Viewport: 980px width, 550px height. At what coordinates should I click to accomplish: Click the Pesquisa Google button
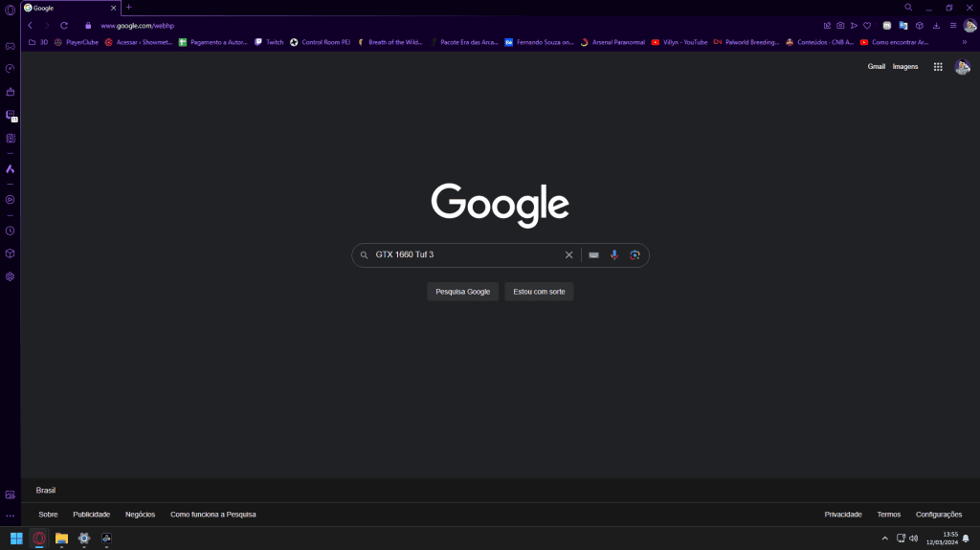point(462,292)
